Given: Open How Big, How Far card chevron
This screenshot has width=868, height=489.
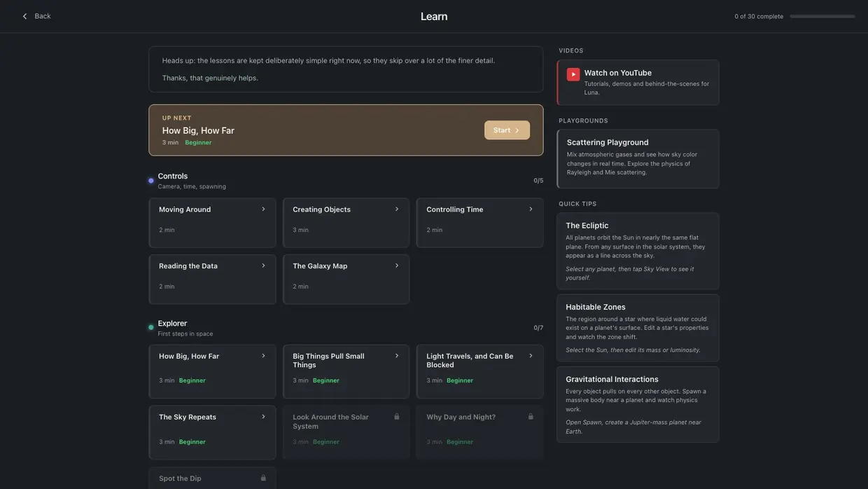Looking at the screenshot, I should [x=263, y=356].
